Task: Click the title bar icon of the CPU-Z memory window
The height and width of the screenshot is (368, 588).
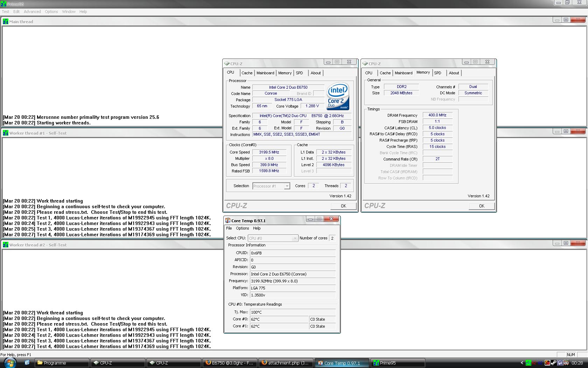Action: [x=365, y=63]
